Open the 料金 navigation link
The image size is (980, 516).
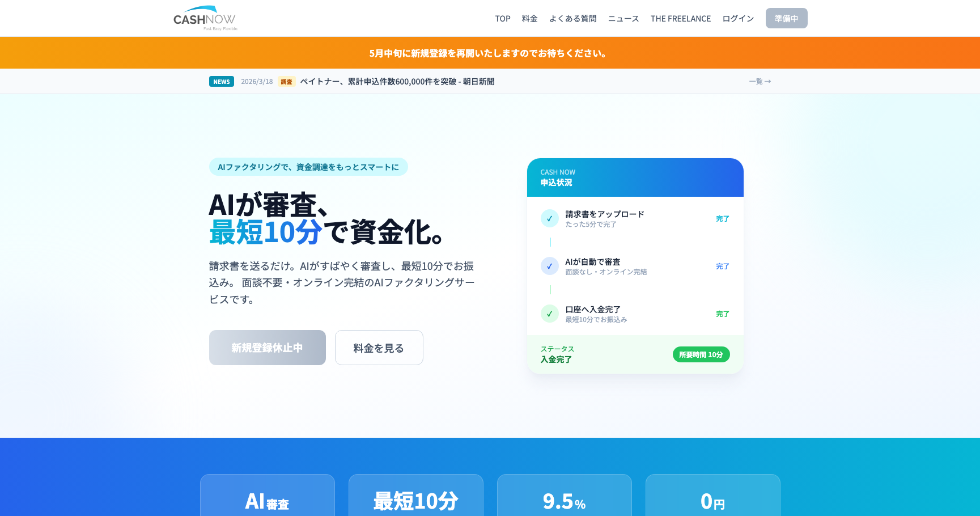[x=530, y=19]
